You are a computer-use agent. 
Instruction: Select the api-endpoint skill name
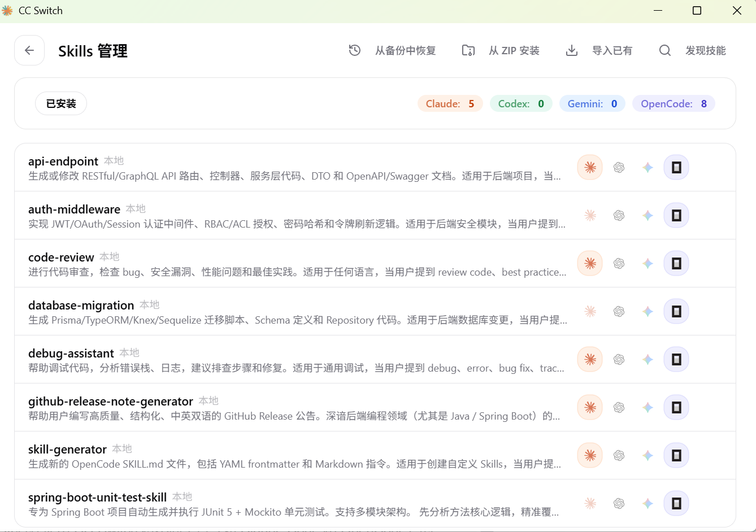[x=63, y=162]
